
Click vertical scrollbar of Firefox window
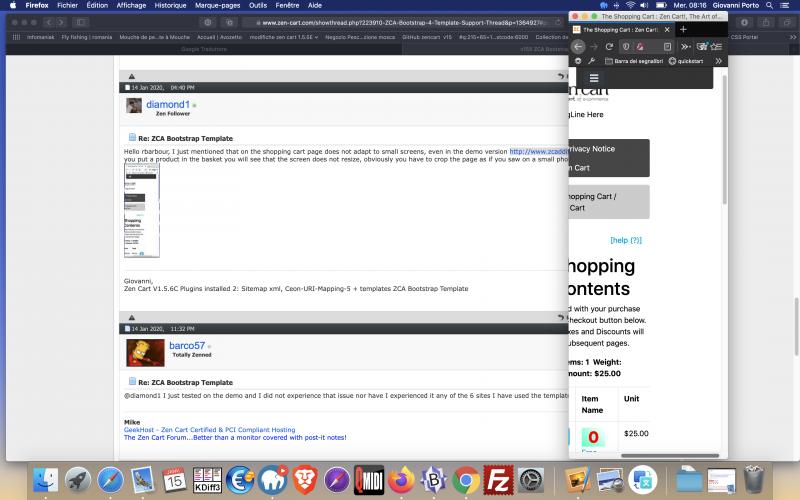point(724,140)
